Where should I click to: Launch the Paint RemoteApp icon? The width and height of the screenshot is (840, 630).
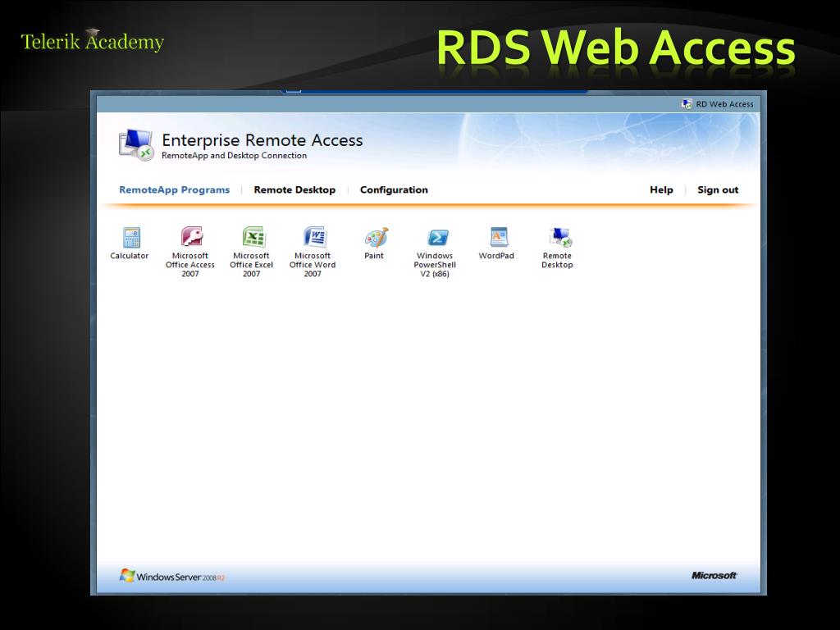coord(376,237)
